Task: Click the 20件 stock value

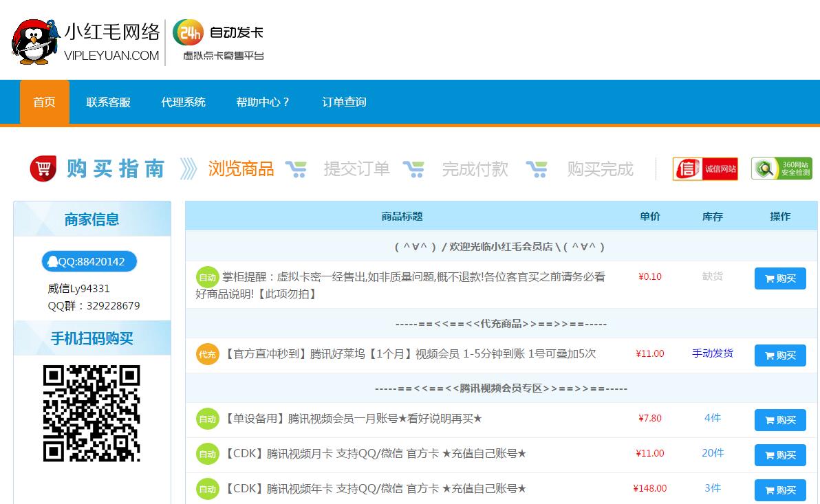Action: coord(712,452)
